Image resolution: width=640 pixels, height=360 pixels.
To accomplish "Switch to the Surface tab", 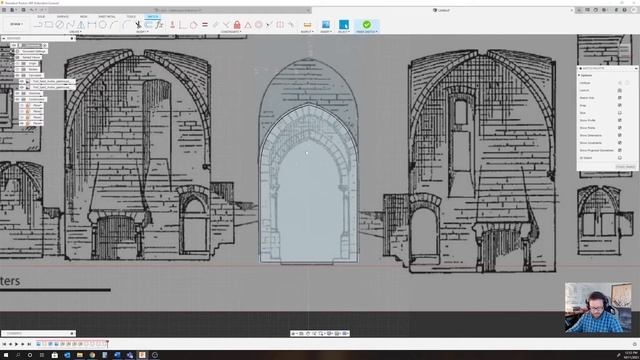I will (62, 17).
